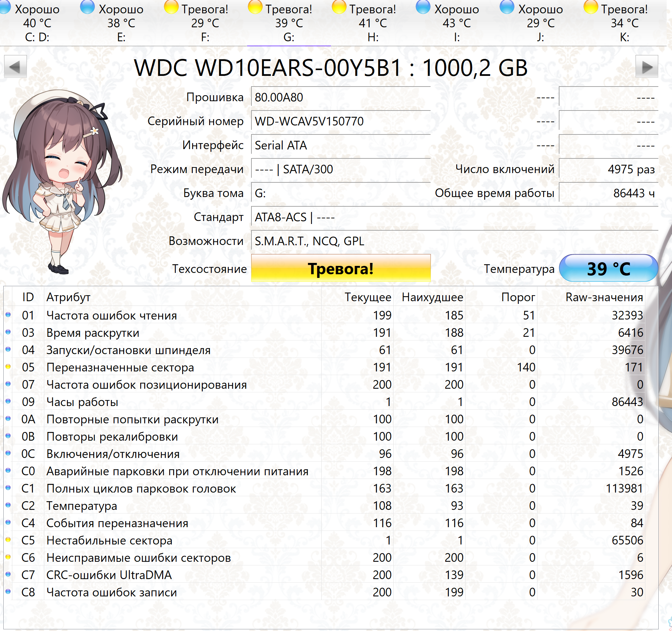Click the Raw-значения column header
The height and width of the screenshot is (631, 672).
coord(591,297)
